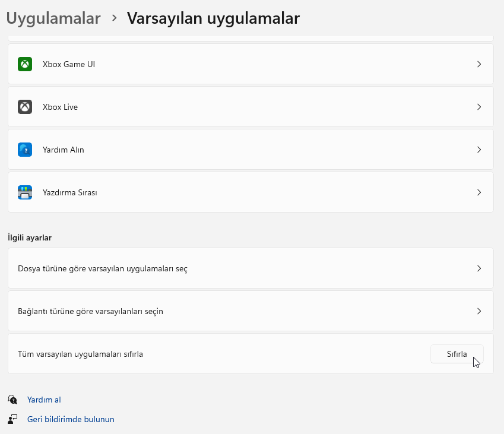
Task: Click the Yazdırma Sırası printer icon
Action: (24, 192)
